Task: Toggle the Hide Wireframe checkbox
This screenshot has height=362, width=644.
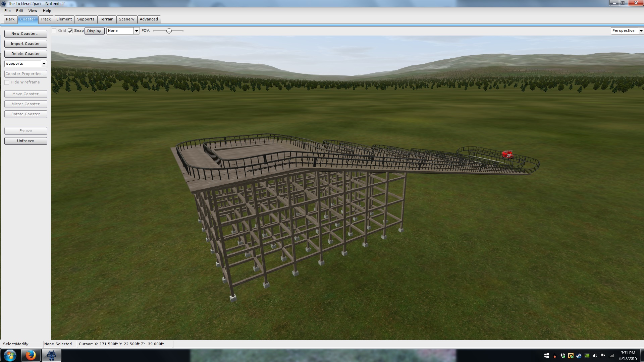Action: 7,82
